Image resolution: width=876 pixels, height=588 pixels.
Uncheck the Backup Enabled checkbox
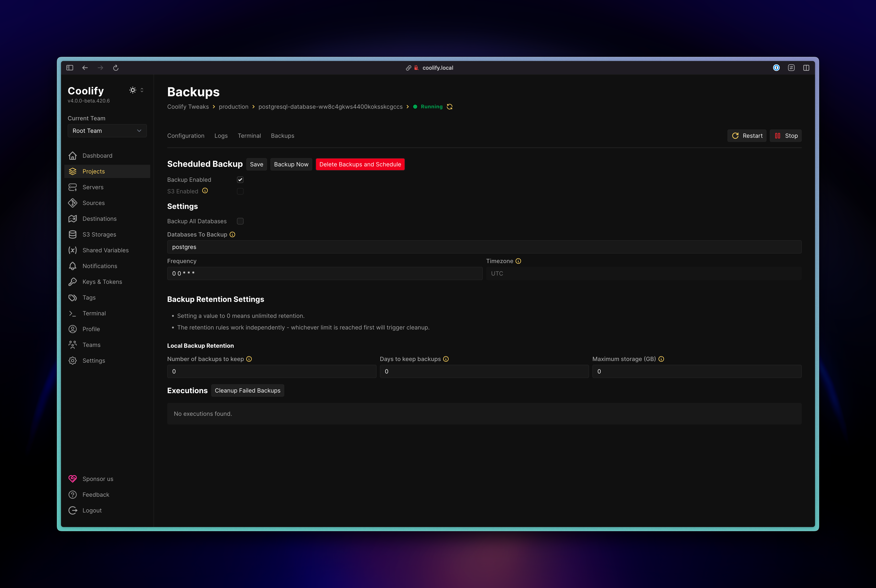[x=240, y=180]
